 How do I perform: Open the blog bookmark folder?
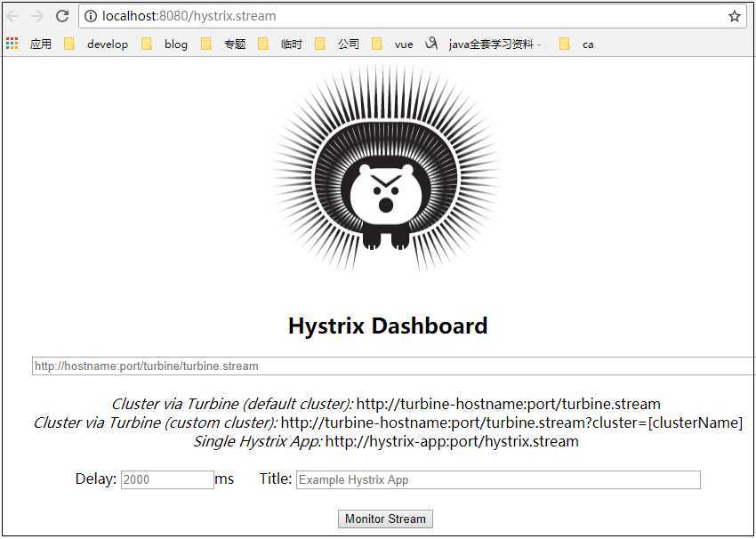pos(165,44)
